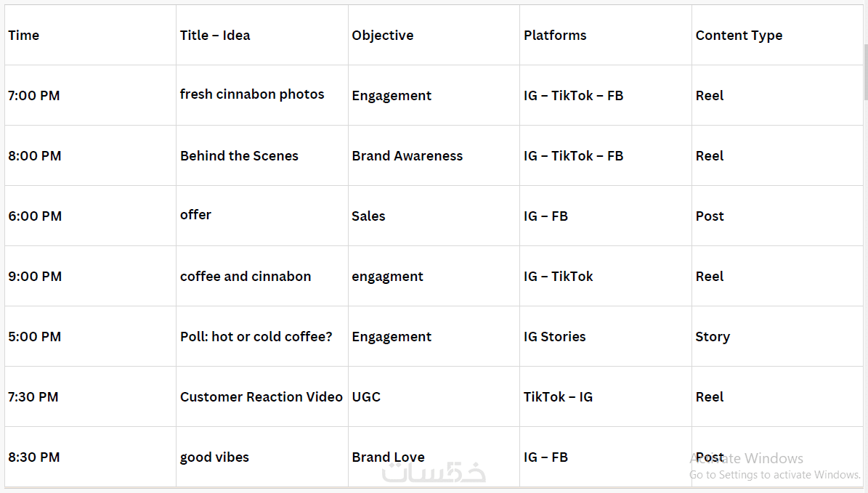The image size is (868, 493).
Task: Click the Content Type header cell
Action: (x=739, y=36)
